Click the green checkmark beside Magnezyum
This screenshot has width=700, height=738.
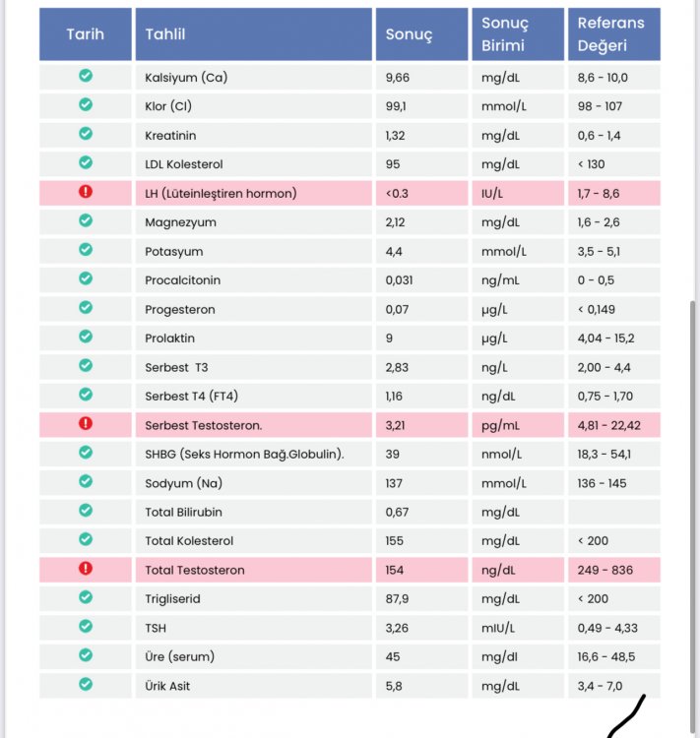coord(86,220)
